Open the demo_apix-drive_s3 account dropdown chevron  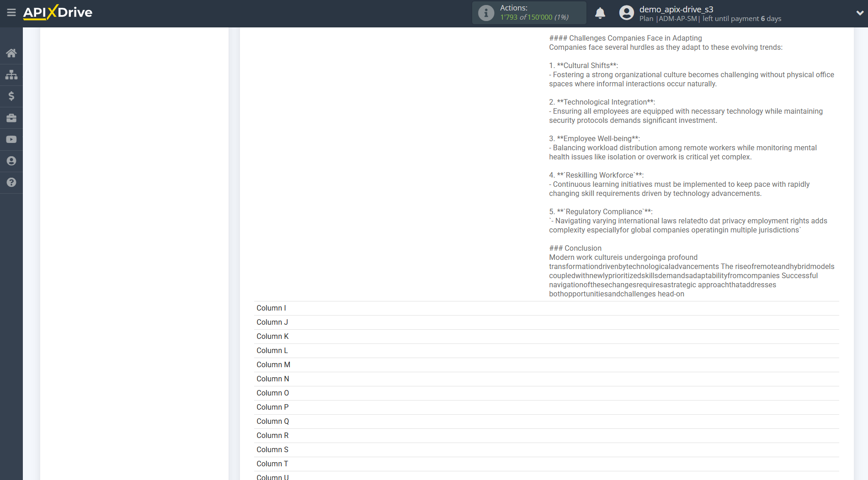point(859,13)
